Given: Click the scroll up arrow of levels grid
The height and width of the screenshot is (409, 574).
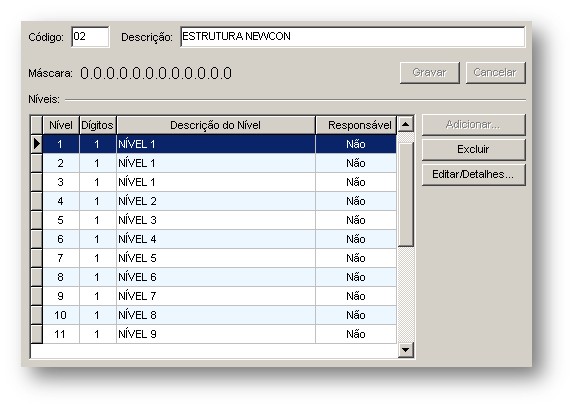Looking at the screenshot, I should [405, 124].
